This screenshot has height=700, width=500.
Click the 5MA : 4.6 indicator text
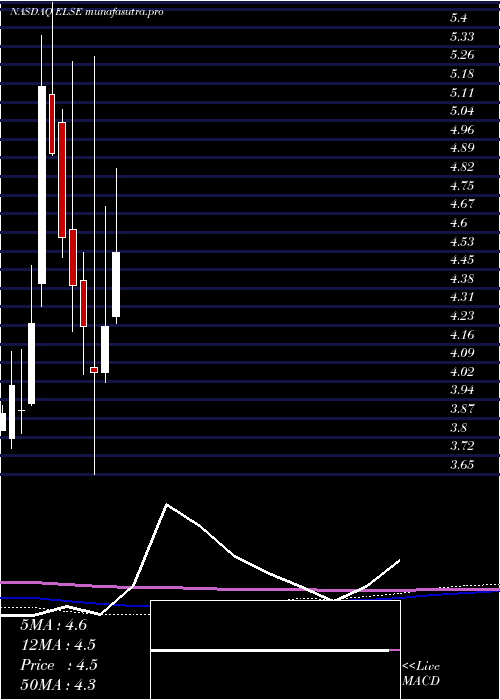(54, 625)
